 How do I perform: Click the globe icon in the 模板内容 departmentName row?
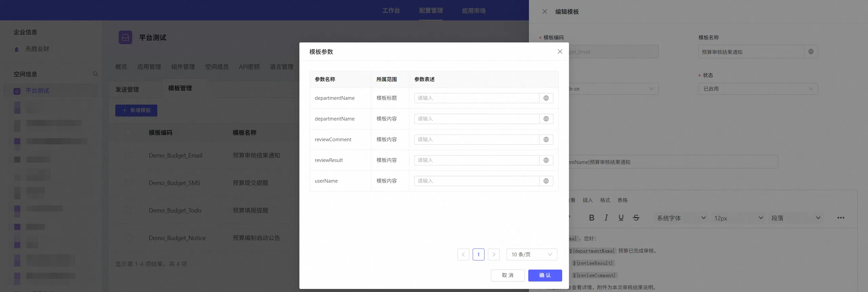click(x=546, y=119)
